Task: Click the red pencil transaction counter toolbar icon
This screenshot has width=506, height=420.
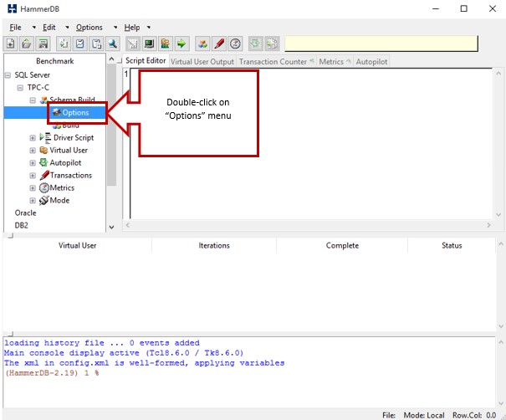Action: (219, 44)
